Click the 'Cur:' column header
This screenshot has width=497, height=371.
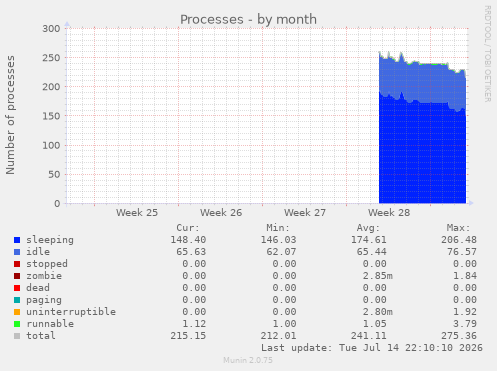tap(188, 228)
